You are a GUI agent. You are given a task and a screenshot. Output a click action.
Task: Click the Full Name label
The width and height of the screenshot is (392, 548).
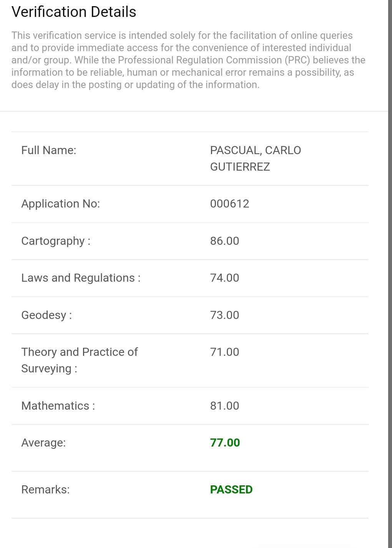[x=49, y=150]
